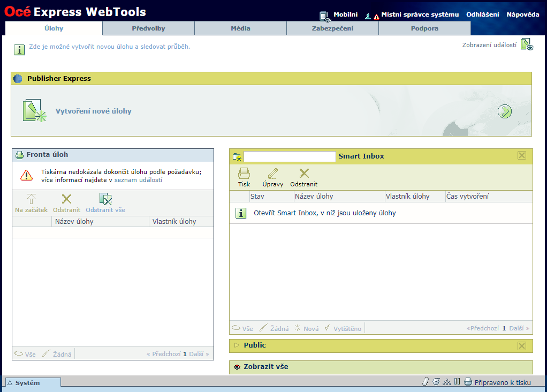
Task: Click page number 1 in Smart Inbox pagination
Action: click(504, 328)
